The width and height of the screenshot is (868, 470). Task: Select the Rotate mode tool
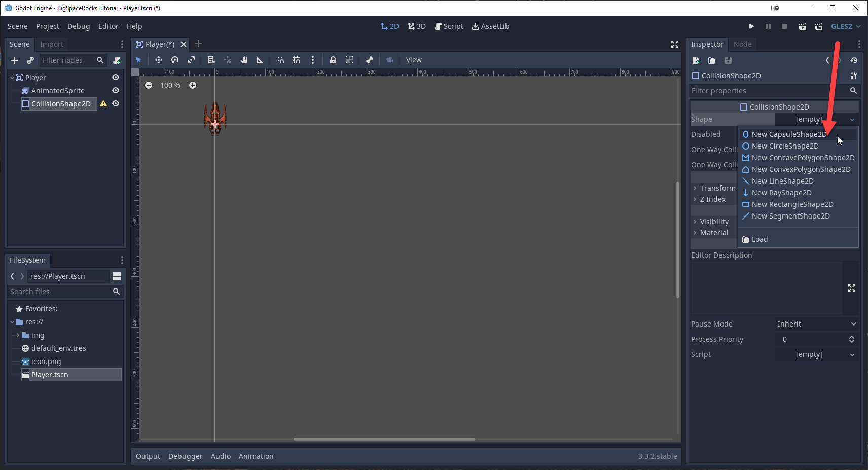175,60
